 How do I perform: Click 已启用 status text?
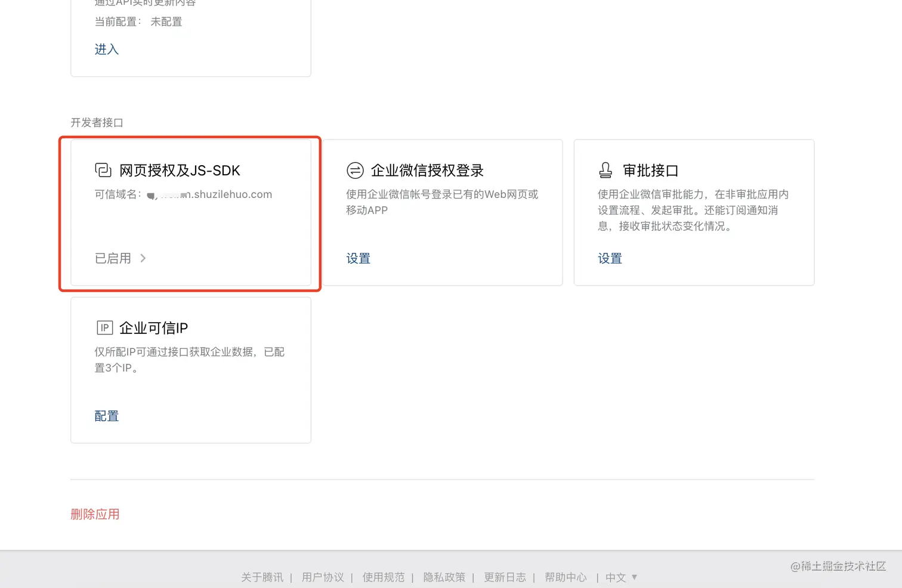[x=113, y=258]
